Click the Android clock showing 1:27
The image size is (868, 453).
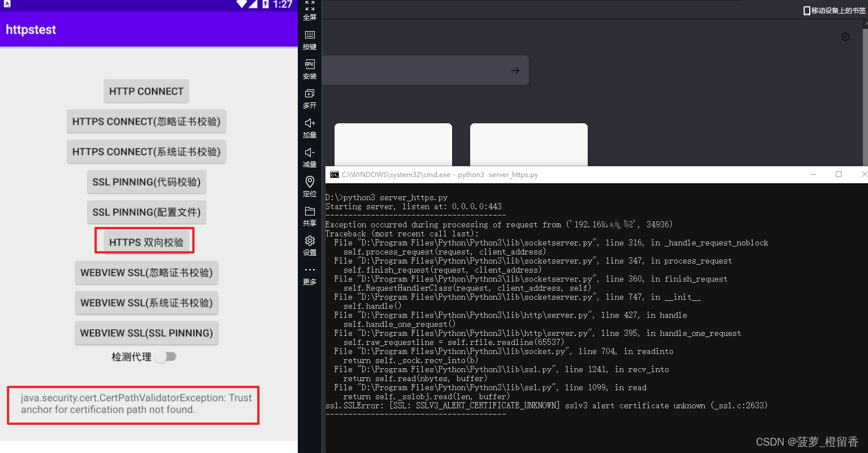point(283,5)
